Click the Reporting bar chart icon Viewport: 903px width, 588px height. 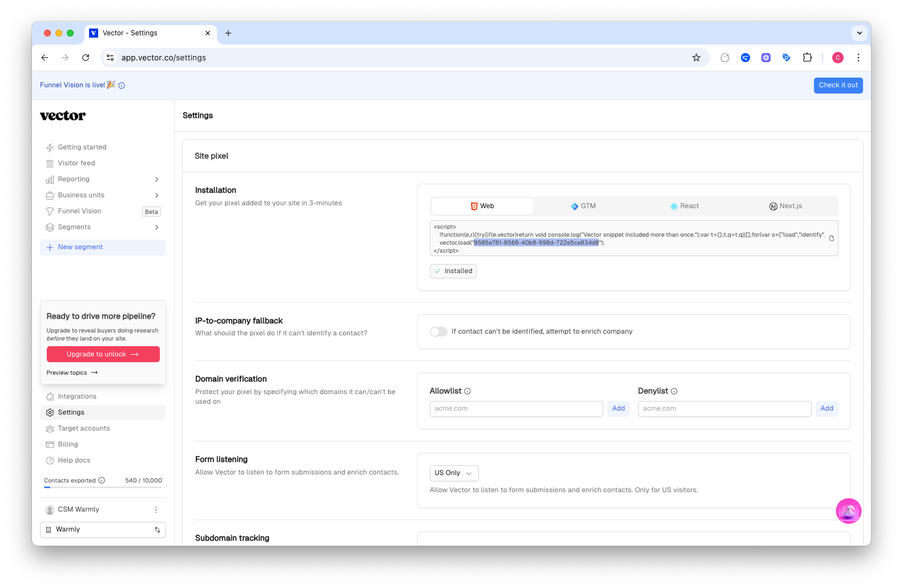click(x=50, y=180)
